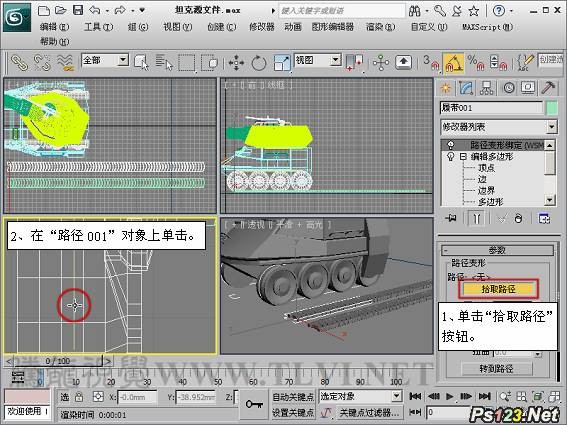
Task: Undo last action arrow icon
Action: [95, 10]
